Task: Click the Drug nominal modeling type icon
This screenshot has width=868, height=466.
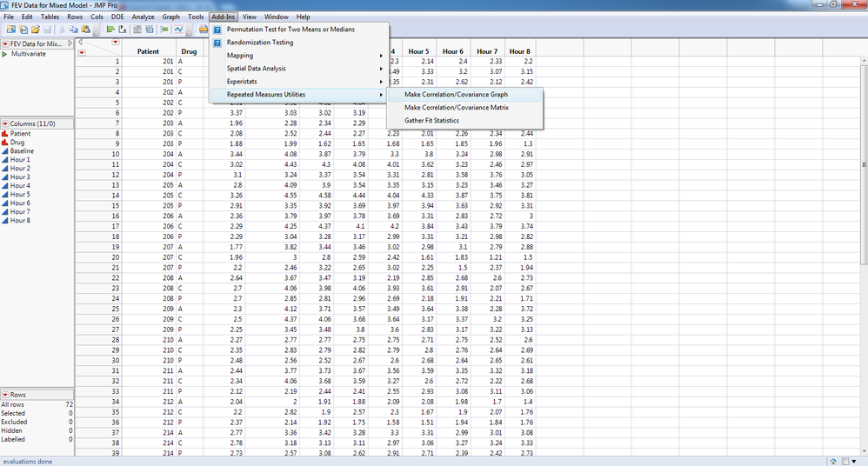Action: (x=5, y=143)
